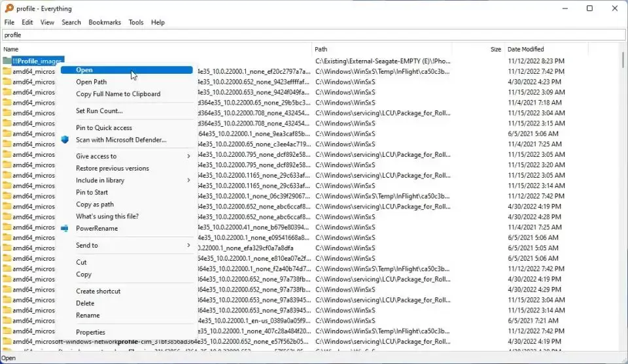Choose Delete from the context menu

[x=85, y=303]
